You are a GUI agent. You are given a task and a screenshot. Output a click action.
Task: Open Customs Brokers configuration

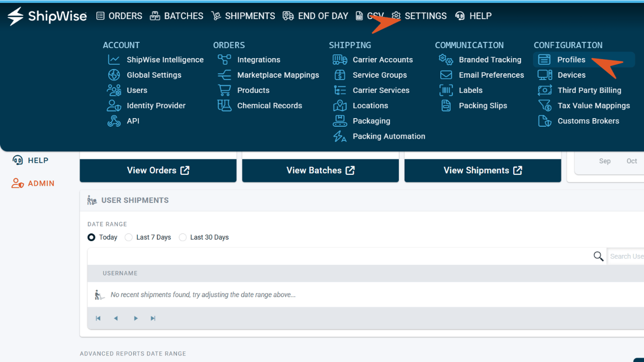579,121
